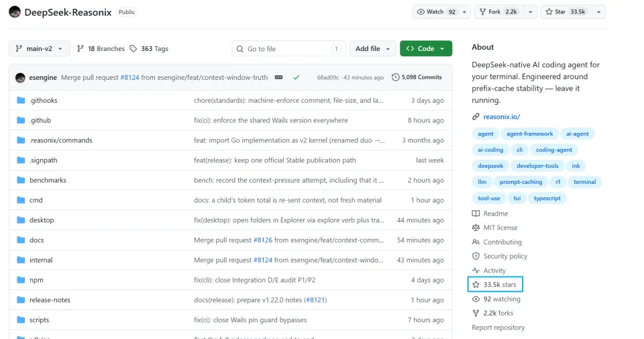644x339 pixels.
Task: Open issue #8121 in release-notes row
Action: tap(315, 300)
